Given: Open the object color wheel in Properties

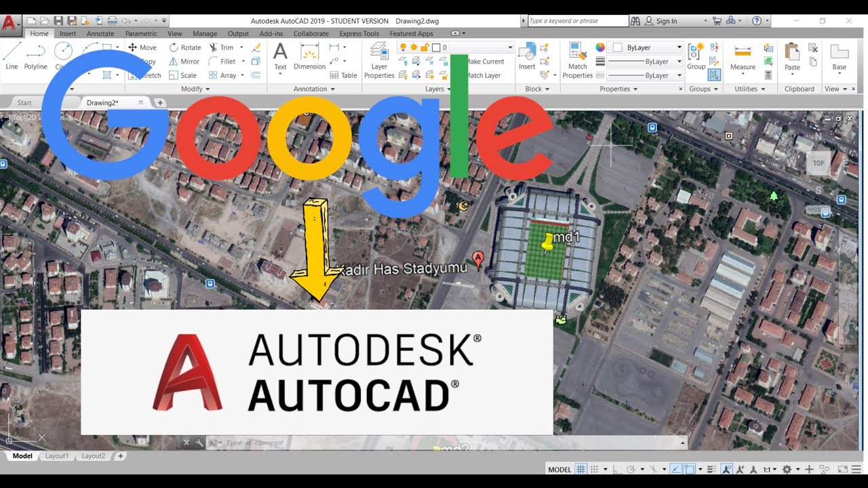Looking at the screenshot, I should (x=600, y=47).
